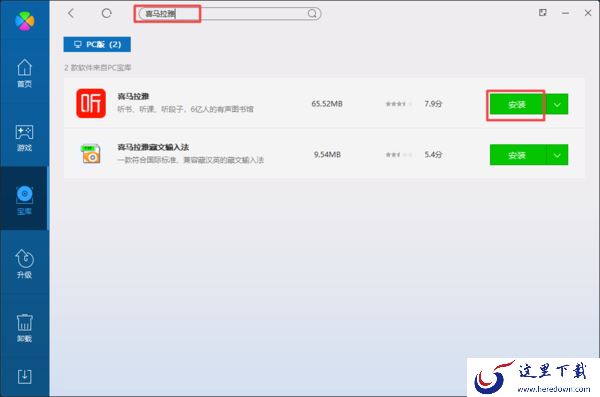Viewport: 600px width, 397px height.
Task: Open the 游戏 games section in sidebar
Action: (x=24, y=137)
